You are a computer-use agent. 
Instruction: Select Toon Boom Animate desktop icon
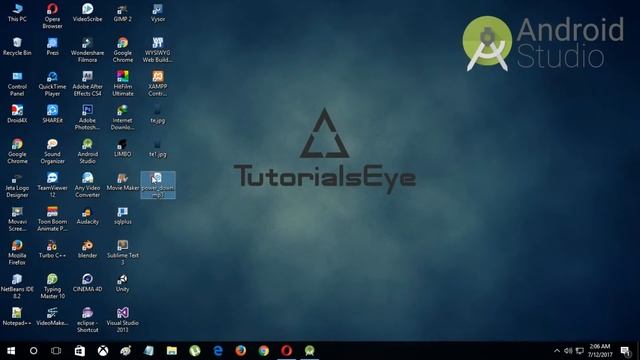click(x=52, y=219)
